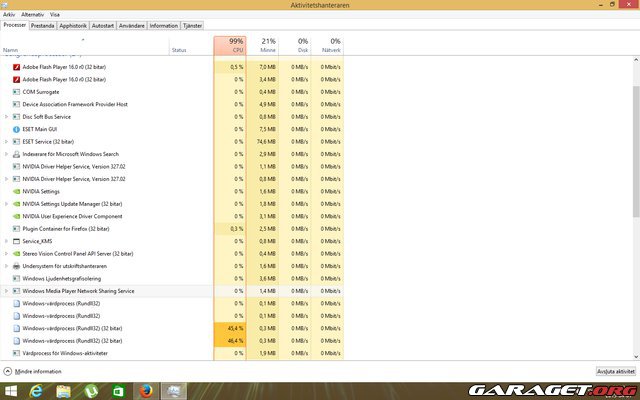Expand the Disc Soft Bus Service process

point(6,116)
